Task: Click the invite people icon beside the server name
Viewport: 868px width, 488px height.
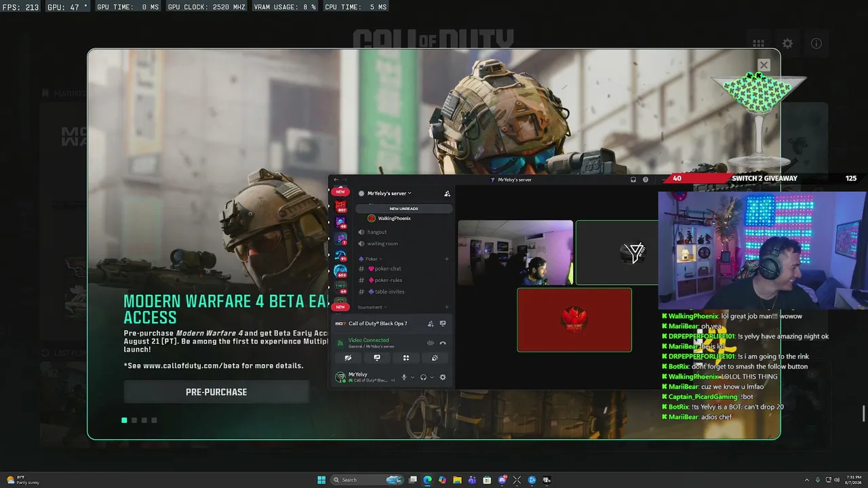Action: [x=447, y=194]
